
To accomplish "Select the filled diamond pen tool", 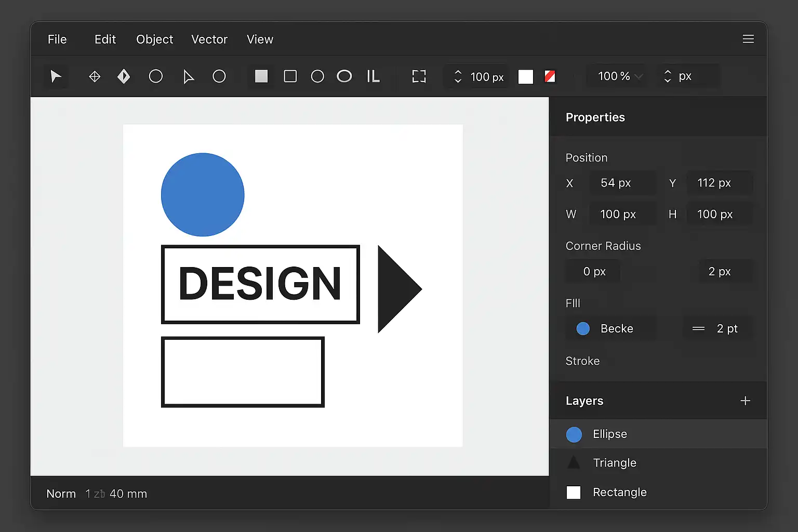I will 124,77.
